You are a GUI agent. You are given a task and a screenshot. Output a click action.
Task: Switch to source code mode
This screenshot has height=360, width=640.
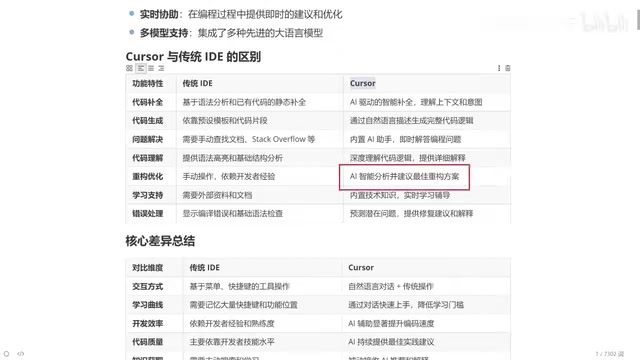coord(21,353)
